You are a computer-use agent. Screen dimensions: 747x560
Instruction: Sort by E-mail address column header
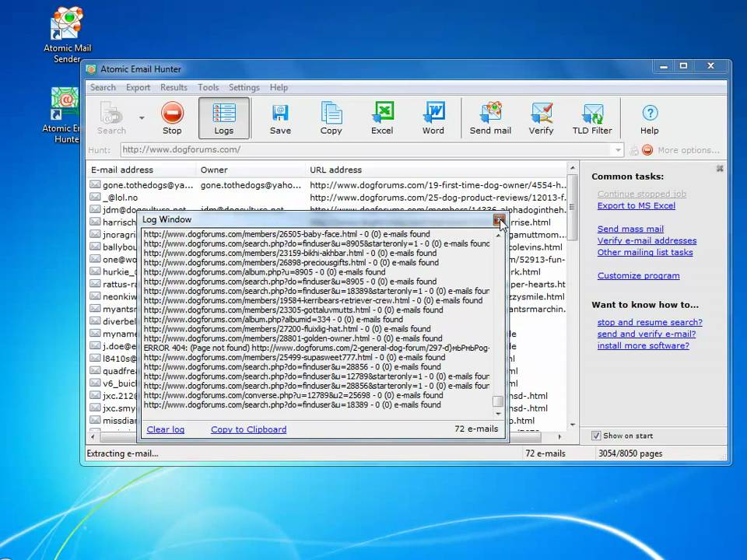click(142, 170)
